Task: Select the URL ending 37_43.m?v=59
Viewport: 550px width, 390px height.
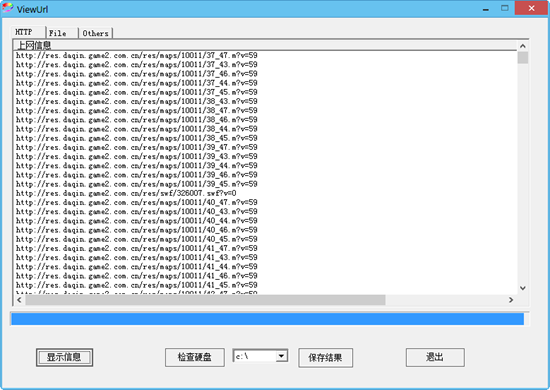Action: tap(136, 65)
